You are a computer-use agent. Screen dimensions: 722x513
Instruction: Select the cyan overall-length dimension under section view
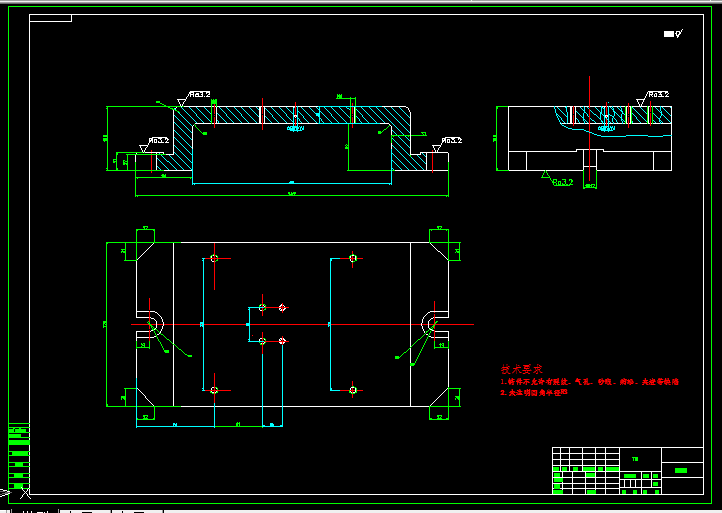click(292, 183)
